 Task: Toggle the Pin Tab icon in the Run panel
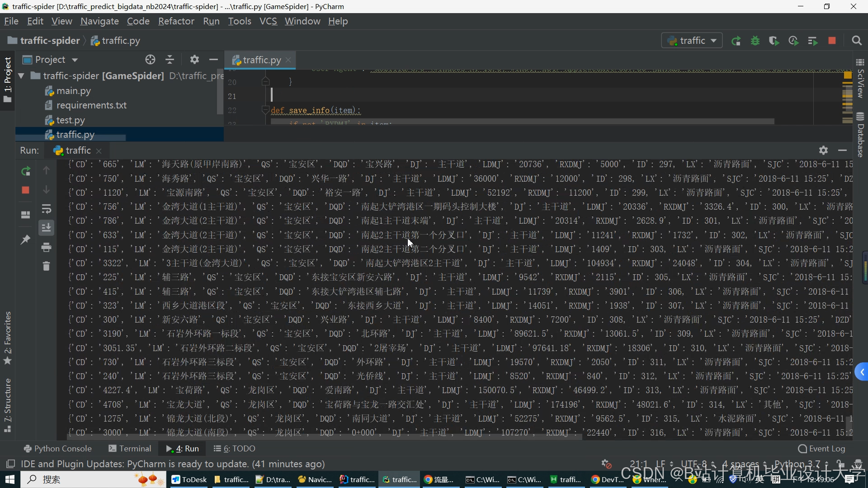(26, 240)
